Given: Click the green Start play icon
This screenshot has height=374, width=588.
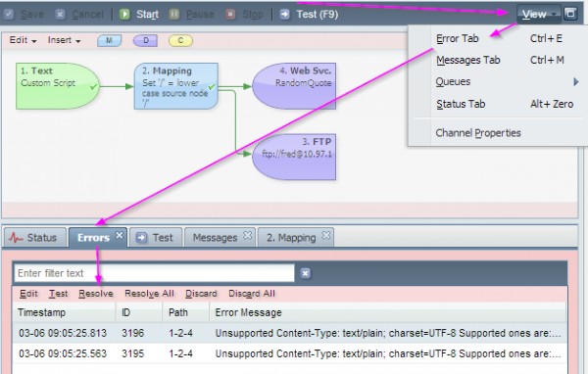Looking at the screenshot, I should tap(124, 15).
